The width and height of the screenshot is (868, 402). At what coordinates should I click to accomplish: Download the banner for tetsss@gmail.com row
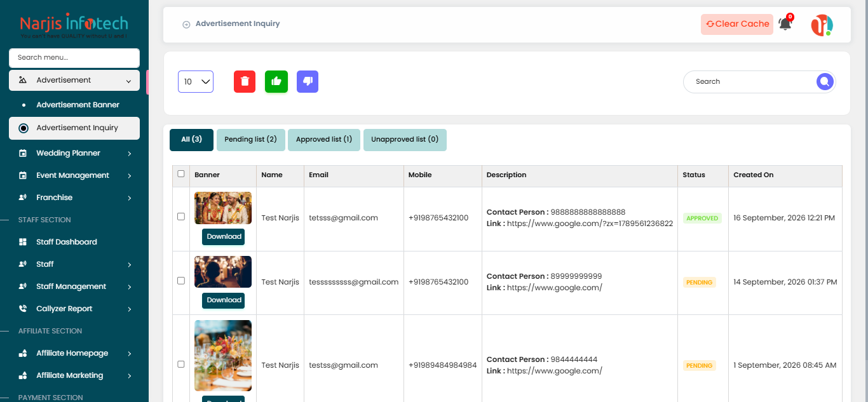click(223, 237)
